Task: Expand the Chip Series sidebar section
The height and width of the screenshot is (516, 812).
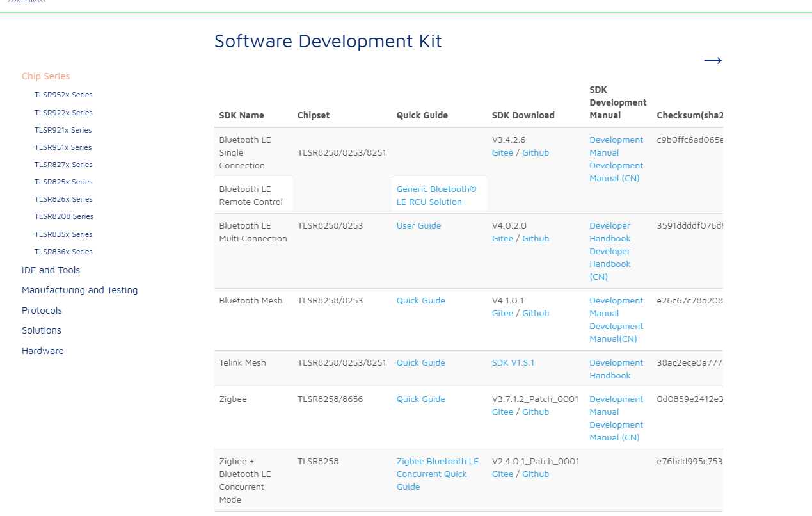Action: [x=46, y=76]
